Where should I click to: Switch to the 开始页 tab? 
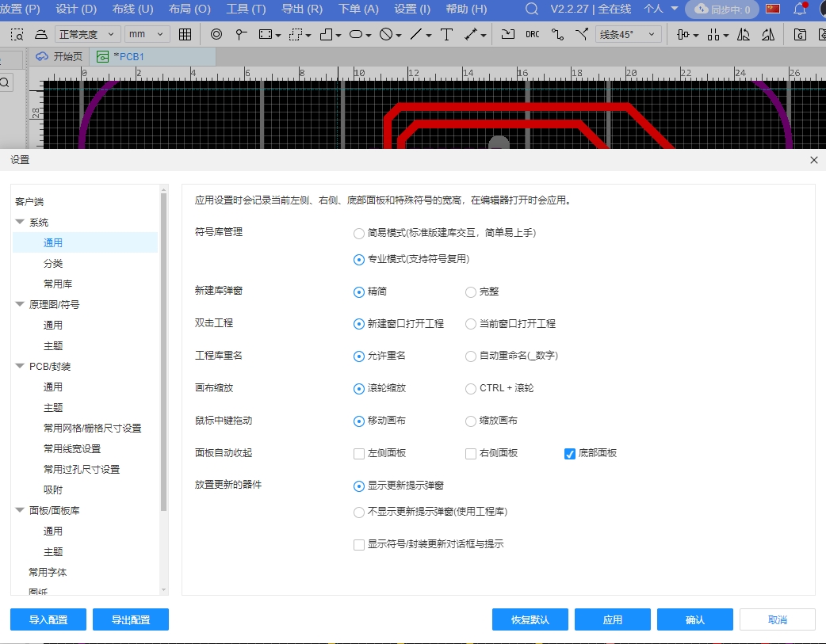click(x=59, y=57)
